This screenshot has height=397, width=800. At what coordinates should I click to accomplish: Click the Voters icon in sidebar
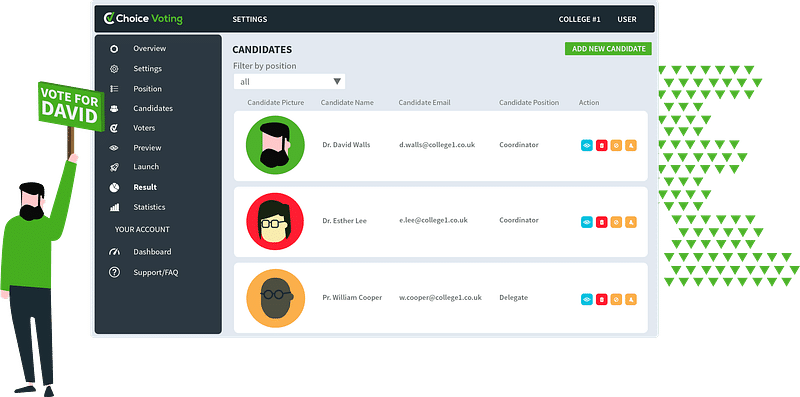coord(114,128)
